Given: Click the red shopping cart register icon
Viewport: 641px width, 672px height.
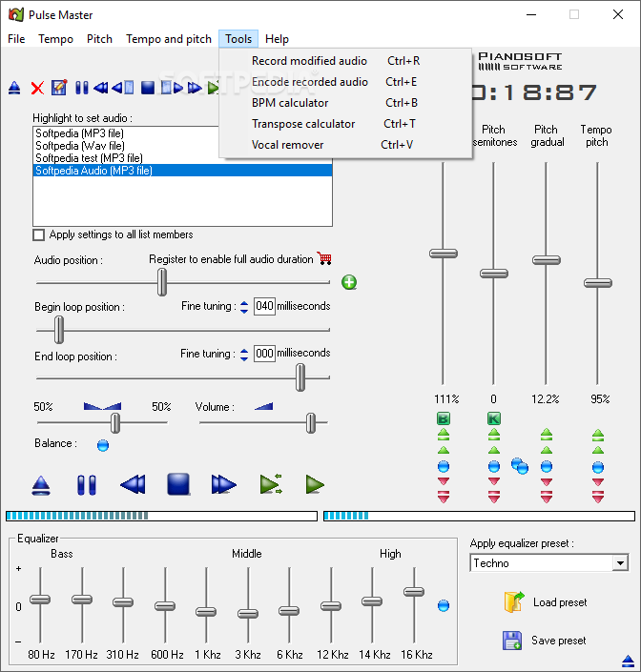Looking at the screenshot, I should coord(324,258).
